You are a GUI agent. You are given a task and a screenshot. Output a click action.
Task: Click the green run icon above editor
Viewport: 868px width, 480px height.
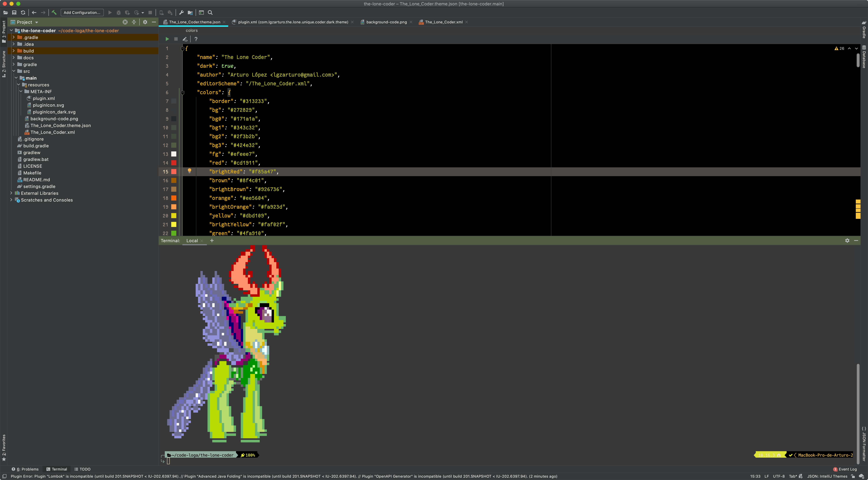(167, 39)
